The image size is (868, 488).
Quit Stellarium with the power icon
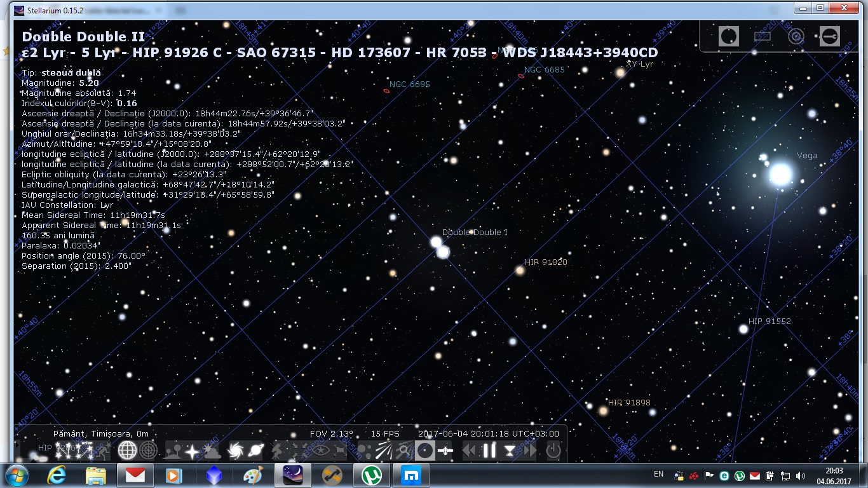click(553, 451)
